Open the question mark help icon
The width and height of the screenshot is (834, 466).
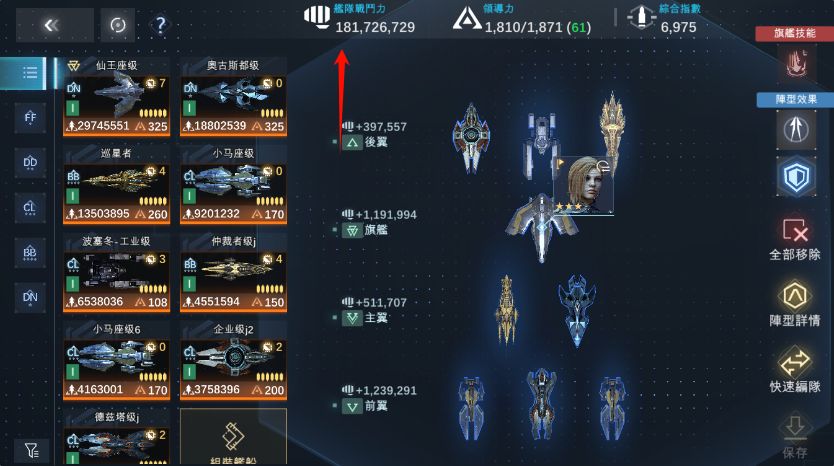160,25
